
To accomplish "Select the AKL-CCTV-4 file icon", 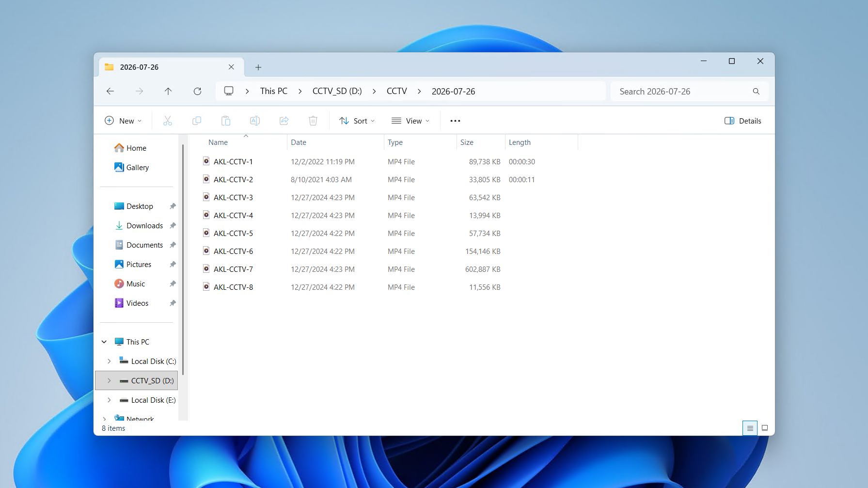I will [x=206, y=215].
